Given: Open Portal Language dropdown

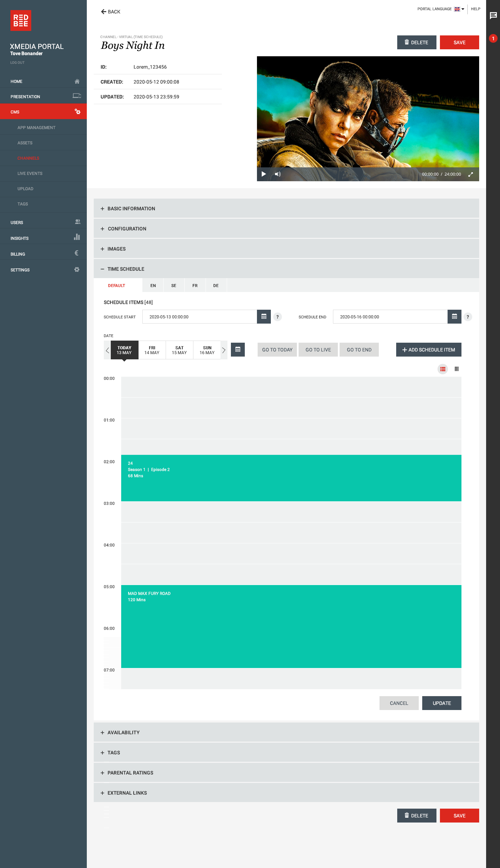Looking at the screenshot, I should (x=441, y=9).
